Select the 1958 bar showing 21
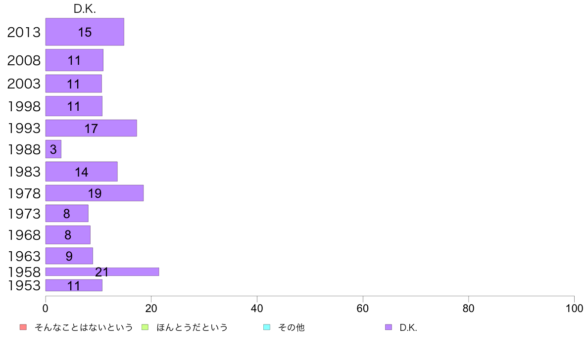This screenshot has height=364, width=588. pyautogui.click(x=102, y=272)
